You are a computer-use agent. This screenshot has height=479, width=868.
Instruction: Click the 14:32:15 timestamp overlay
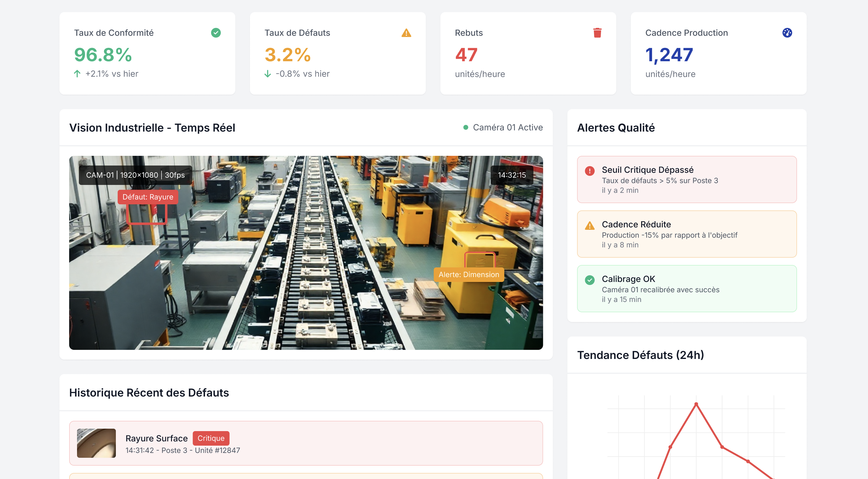pos(512,175)
